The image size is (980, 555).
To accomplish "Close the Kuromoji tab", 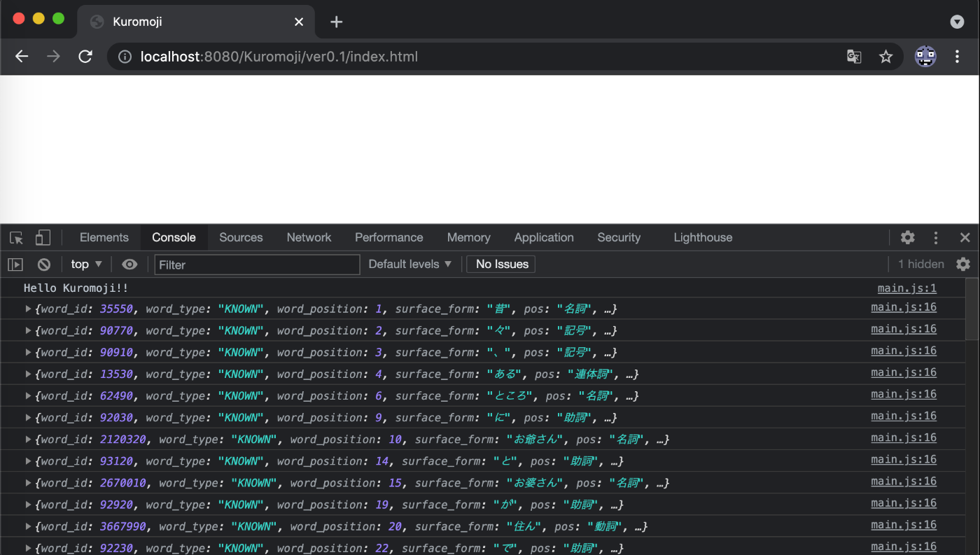I will tap(299, 22).
